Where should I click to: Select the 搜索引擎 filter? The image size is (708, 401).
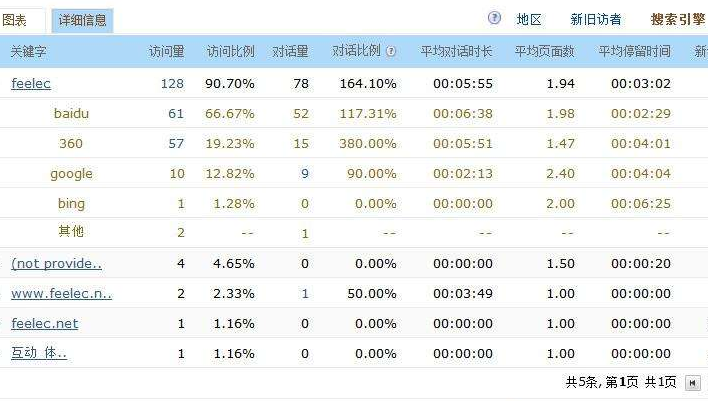(677, 19)
